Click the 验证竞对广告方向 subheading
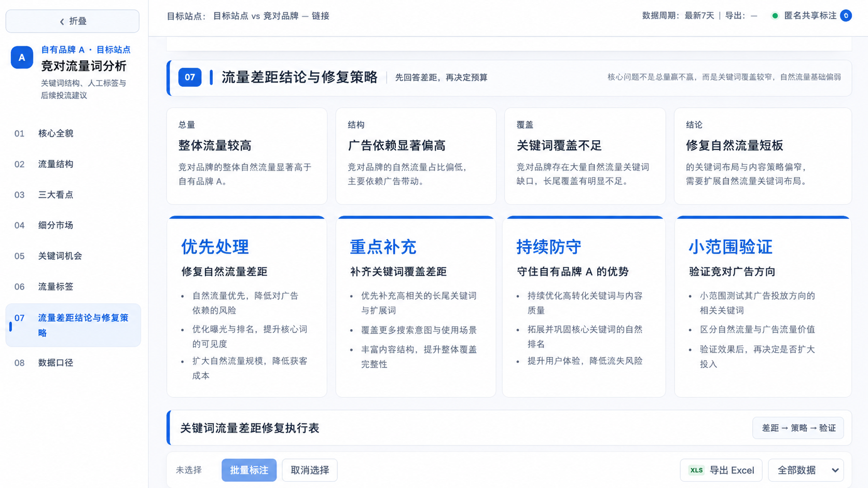The image size is (868, 488). click(732, 272)
